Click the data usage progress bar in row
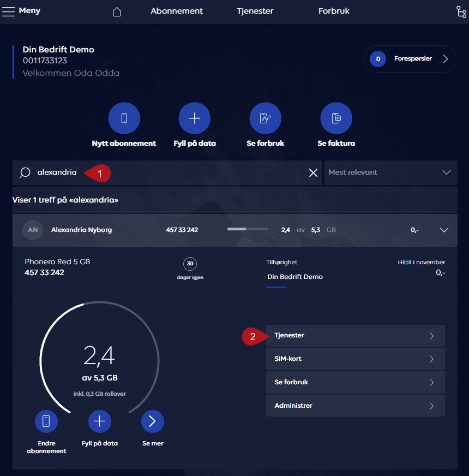 248,229
